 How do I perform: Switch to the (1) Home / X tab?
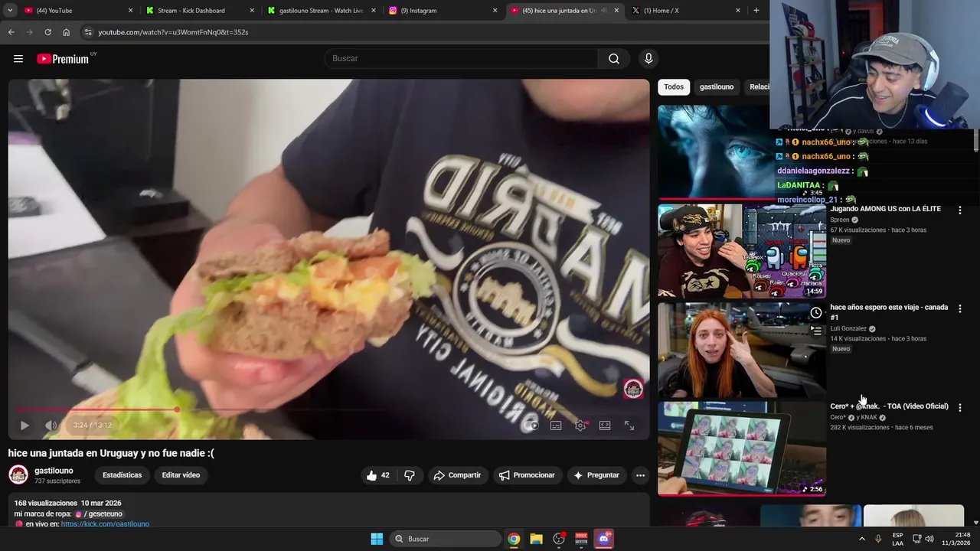[686, 11]
